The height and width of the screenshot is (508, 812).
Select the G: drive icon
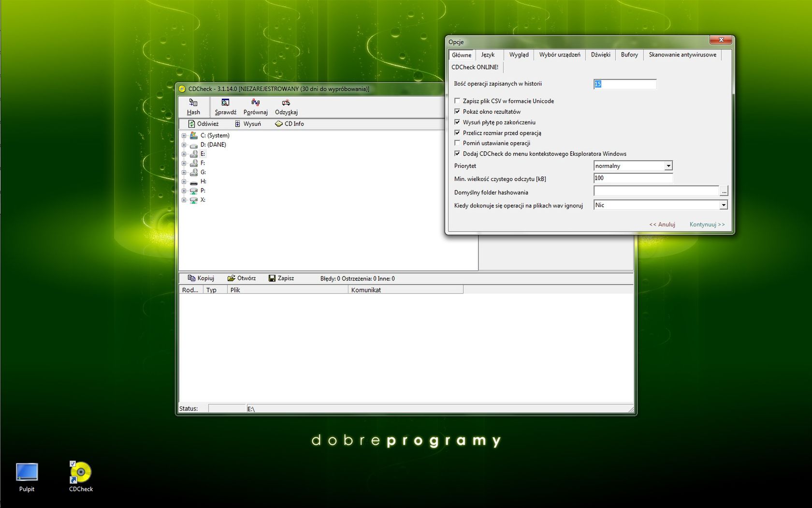tap(194, 172)
